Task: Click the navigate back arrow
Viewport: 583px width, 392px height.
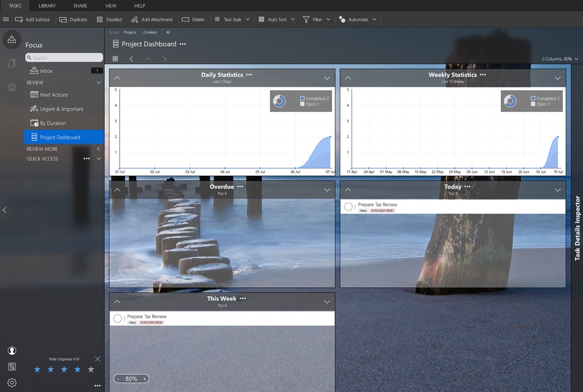Action: click(x=131, y=59)
